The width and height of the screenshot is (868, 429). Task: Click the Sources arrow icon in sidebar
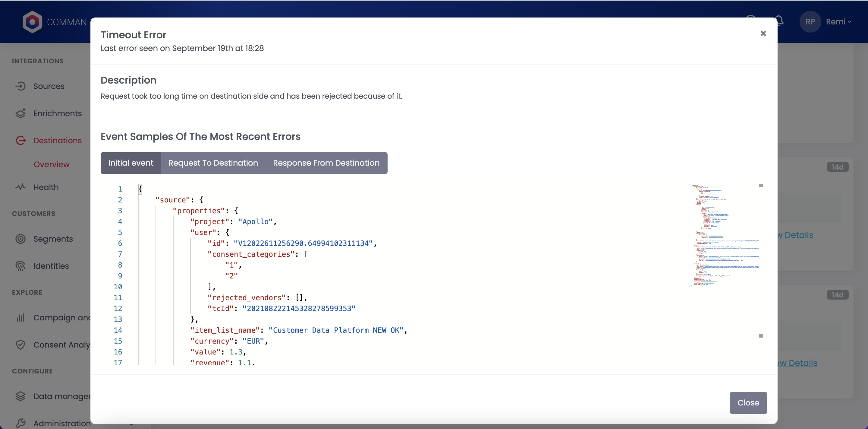20,86
